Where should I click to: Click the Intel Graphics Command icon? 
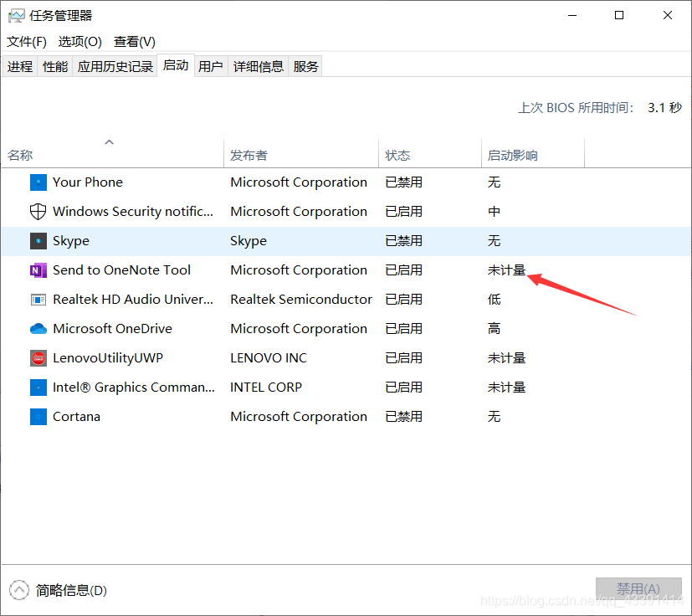pyautogui.click(x=38, y=388)
